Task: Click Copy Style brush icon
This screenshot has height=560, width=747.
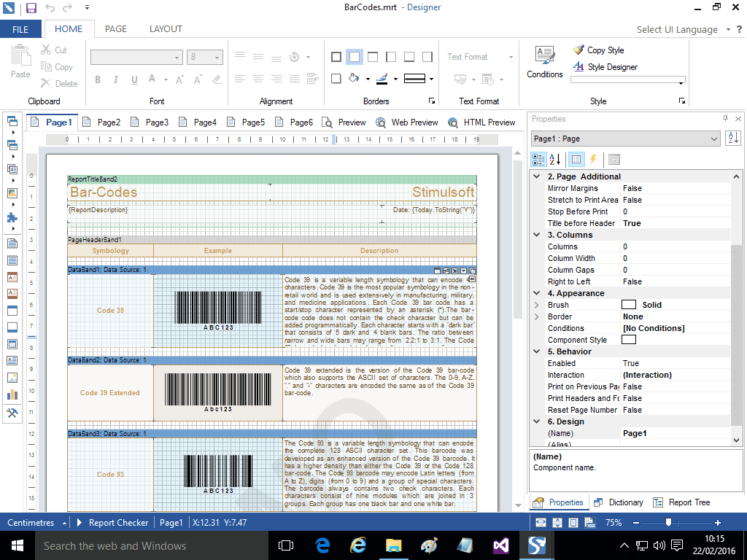Action: tap(578, 50)
